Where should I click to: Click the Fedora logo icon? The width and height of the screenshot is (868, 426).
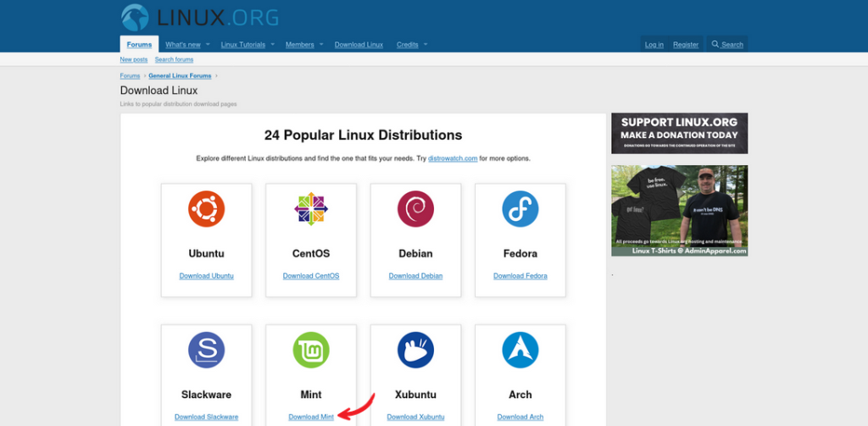(x=520, y=209)
